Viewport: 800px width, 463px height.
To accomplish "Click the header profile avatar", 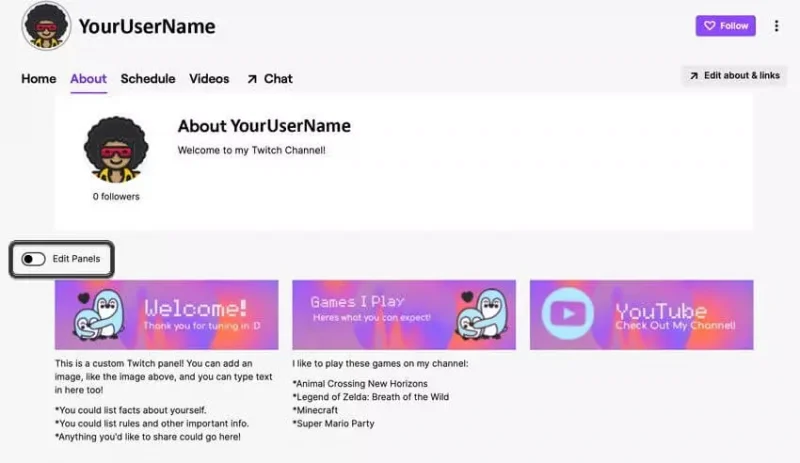I will pyautogui.click(x=46, y=26).
